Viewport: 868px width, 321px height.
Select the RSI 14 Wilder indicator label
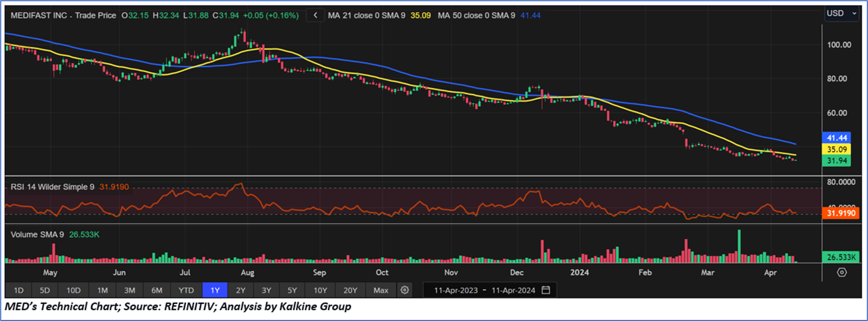52,187
